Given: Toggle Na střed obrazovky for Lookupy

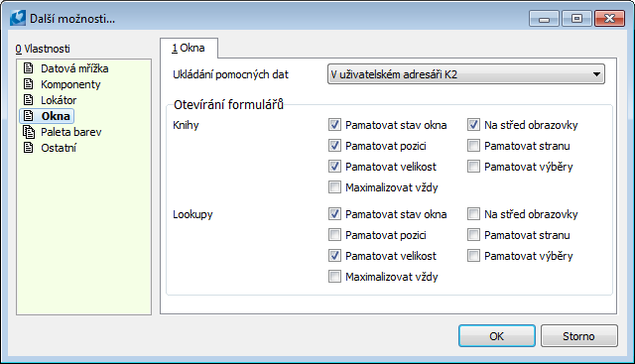Looking at the screenshot, I should 473,214.
